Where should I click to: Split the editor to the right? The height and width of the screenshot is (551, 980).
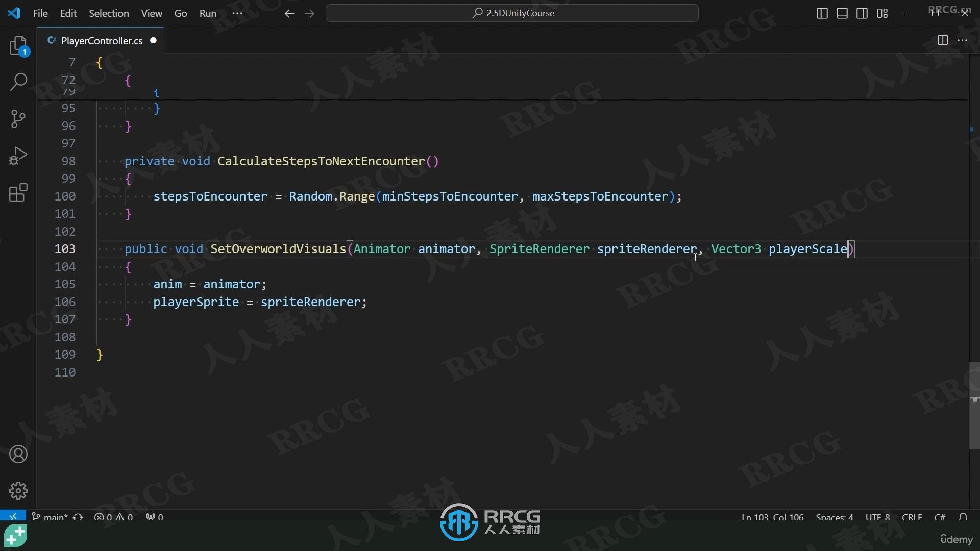943,40
